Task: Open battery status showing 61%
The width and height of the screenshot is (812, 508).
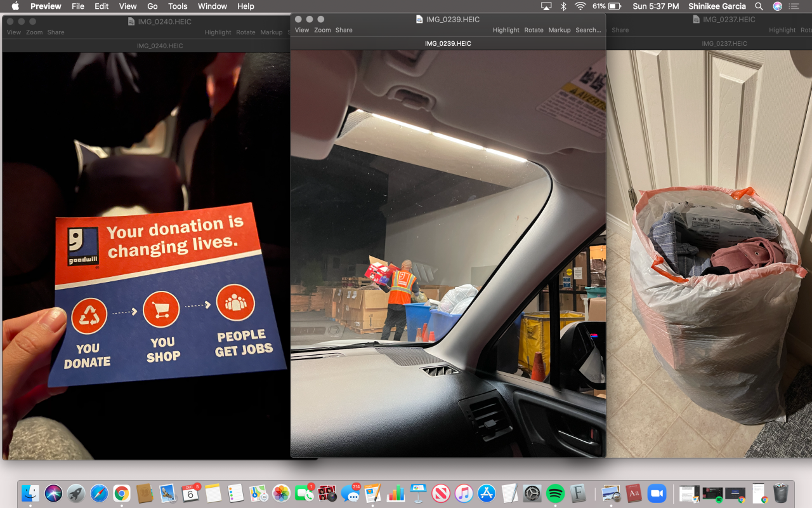Action: point(606,6)
